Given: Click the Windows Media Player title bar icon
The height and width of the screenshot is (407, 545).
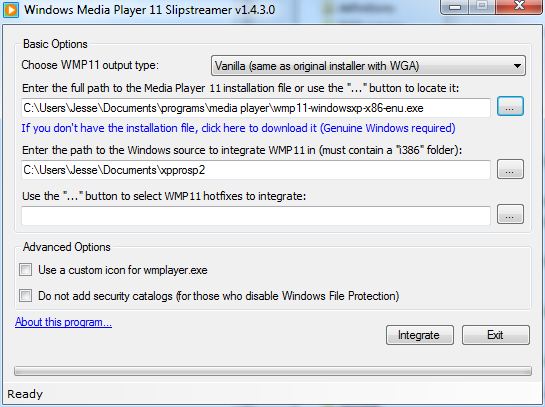Looking at the screenshot, I should [x=10, y=9].
